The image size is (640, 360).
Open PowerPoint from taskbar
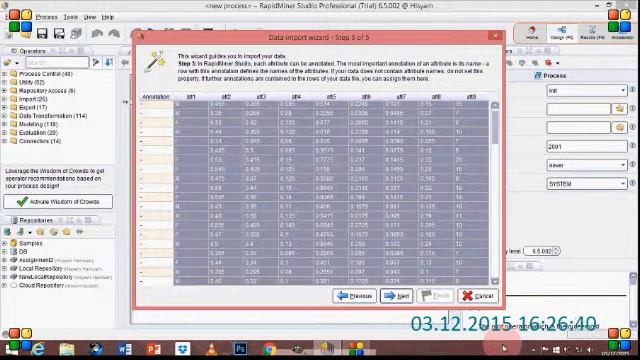153,349
